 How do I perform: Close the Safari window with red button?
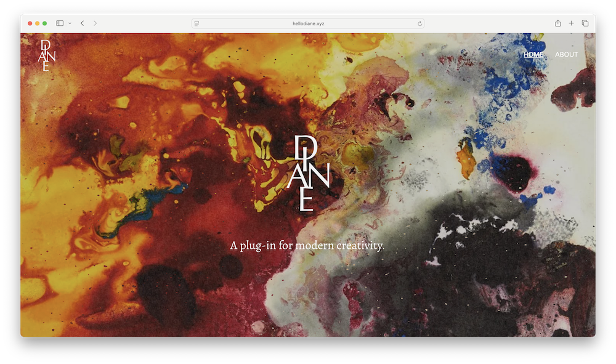coord(30,23)
